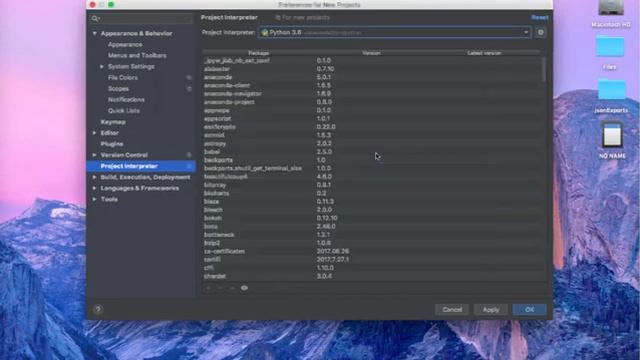Open the NO NAME drive on the desktop
640x360 pixels.
[612, 140]
